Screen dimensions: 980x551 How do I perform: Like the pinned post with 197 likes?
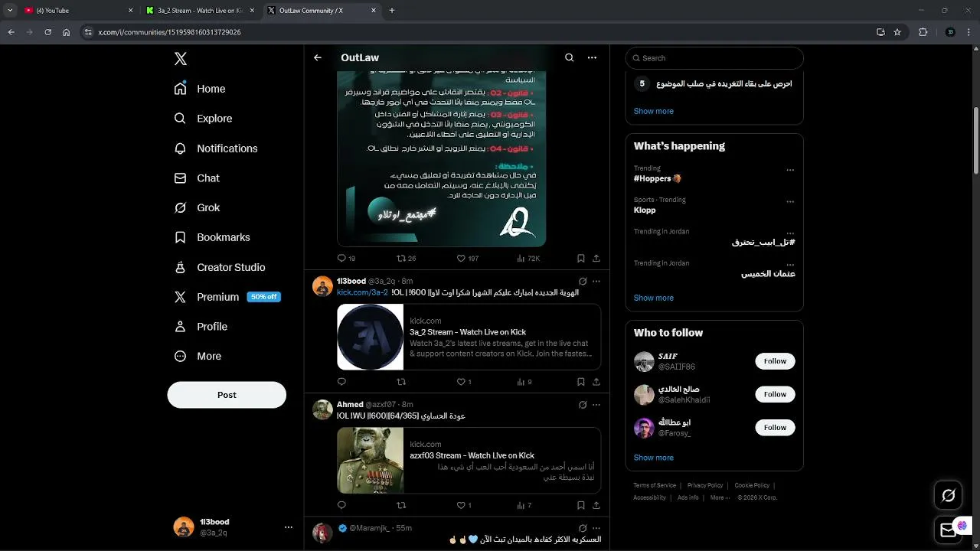[467, 259]
